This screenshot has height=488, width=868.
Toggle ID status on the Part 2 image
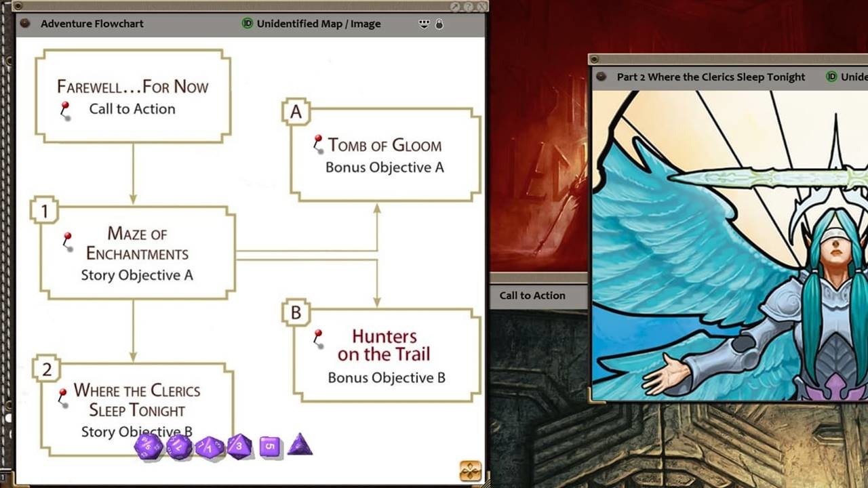[x=831, y=77]
